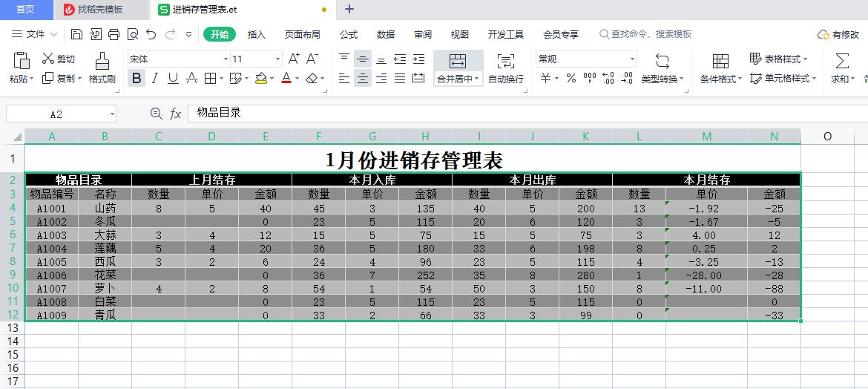
Task: Decrease indent icon
Action: click(x=400, y=59)
